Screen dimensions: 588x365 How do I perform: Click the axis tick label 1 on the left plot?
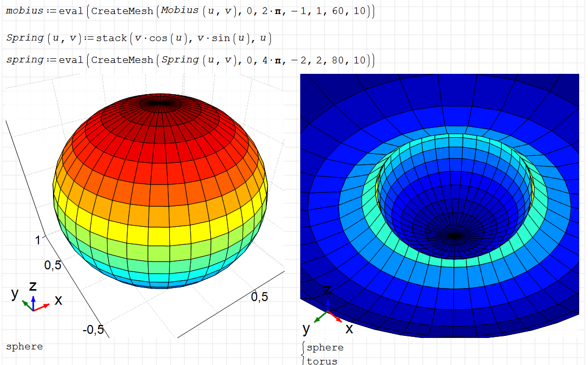[37, 240]
